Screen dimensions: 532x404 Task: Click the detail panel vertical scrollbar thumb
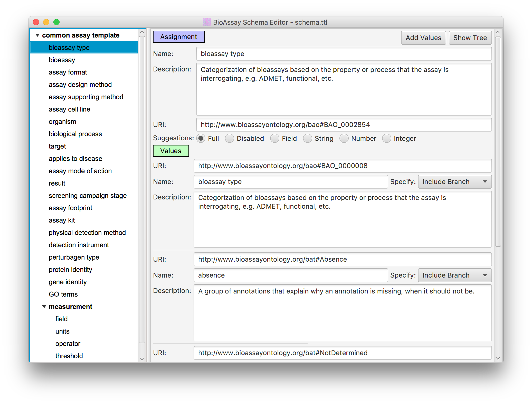[498, 142]
